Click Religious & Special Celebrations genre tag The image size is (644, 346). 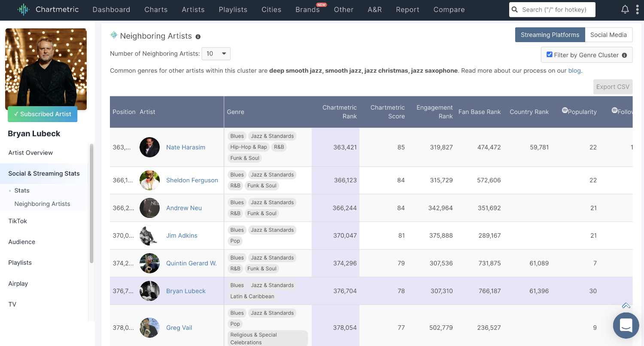click(267, 339)
